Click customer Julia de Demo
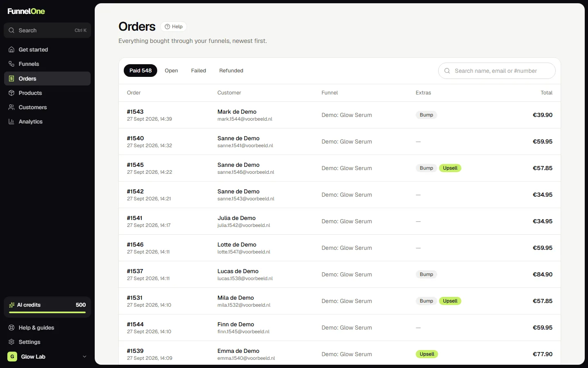 click(236, 218)
